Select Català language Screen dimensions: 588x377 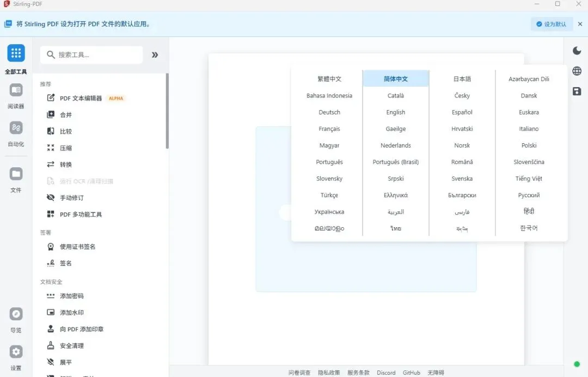(396, 96)
